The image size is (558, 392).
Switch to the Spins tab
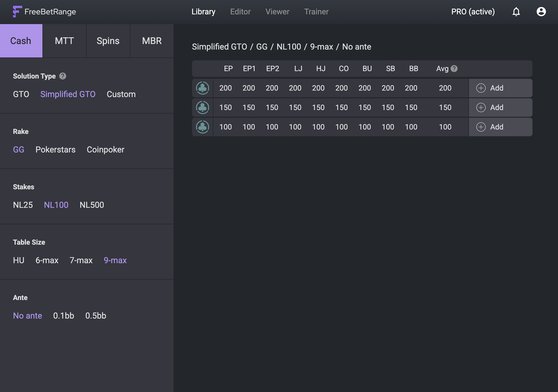(108, 41)
